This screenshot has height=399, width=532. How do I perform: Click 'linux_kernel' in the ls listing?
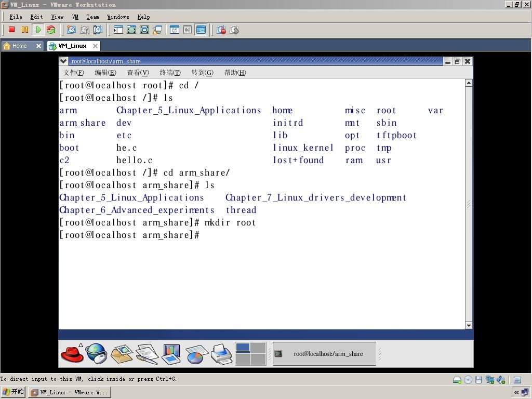tap(303, 148)
